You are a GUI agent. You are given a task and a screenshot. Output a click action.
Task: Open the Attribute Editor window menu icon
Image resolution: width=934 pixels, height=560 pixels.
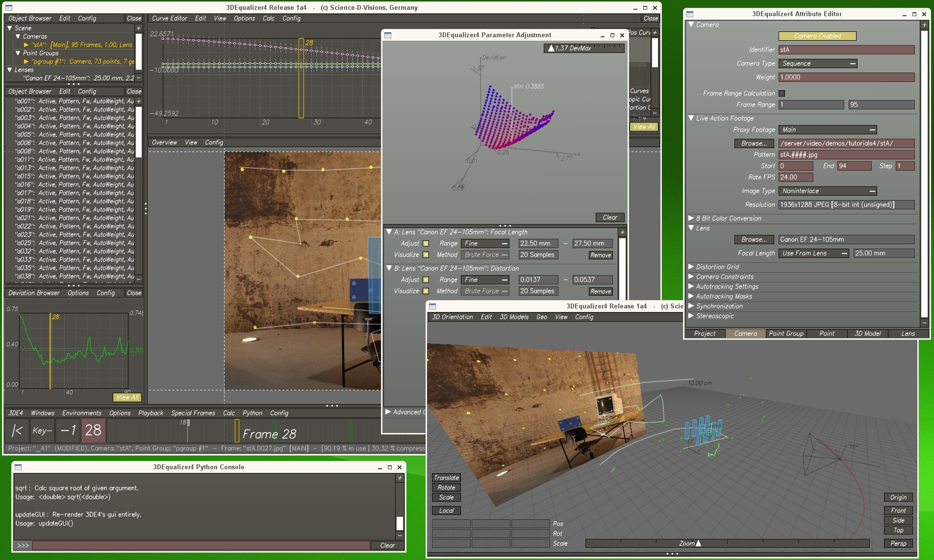[x=690, y=14]
